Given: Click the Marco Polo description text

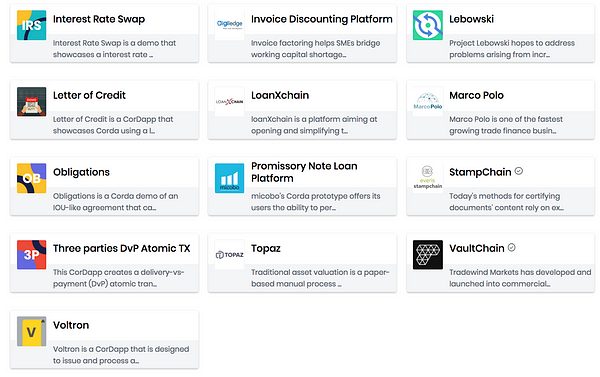Looking at the screenshot, I should coord(506,125).
